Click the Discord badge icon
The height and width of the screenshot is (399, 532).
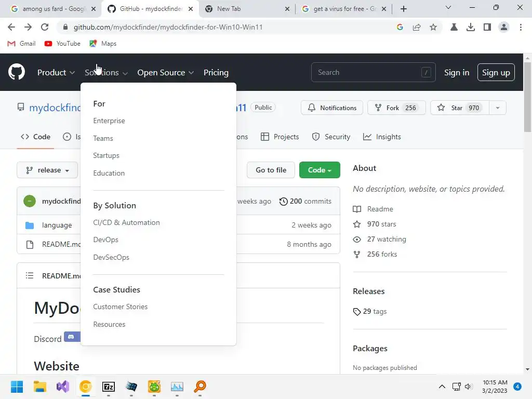pos(72,337)
